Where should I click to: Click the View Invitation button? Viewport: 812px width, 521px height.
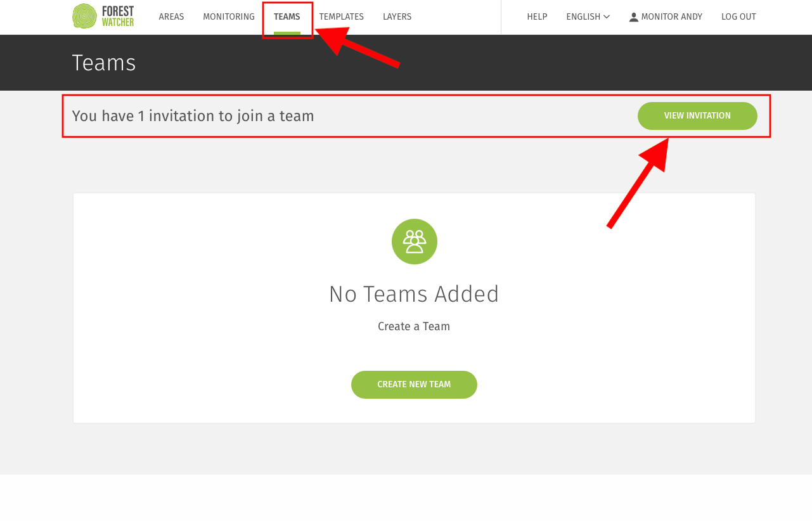pos(697,116)
